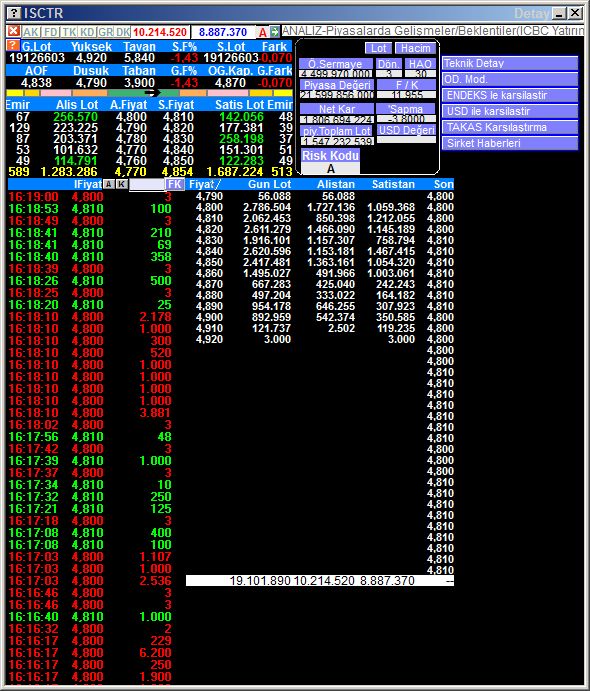590x691 pixels.
Task: Open Teknik Detay
Action: pyautogui.click(x=510, y=63)
